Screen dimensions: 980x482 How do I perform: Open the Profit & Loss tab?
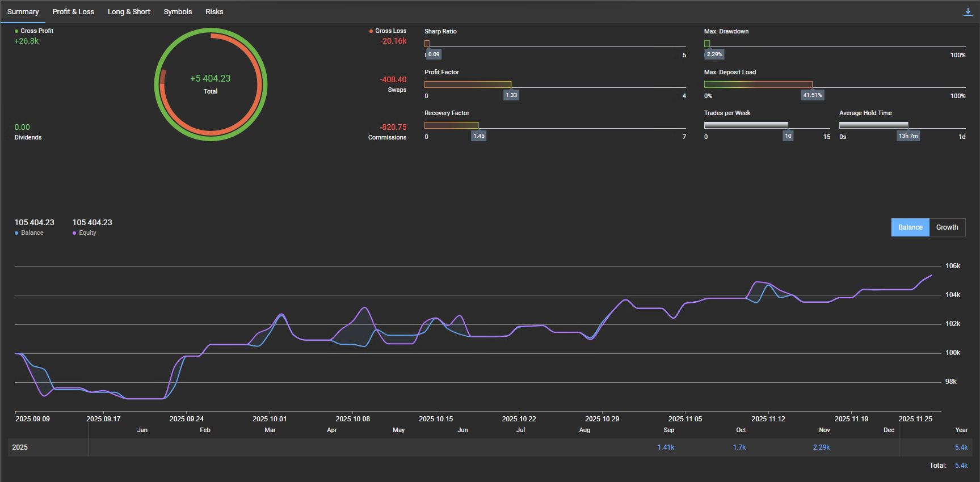pyautogui.click(x=73, y=12)
